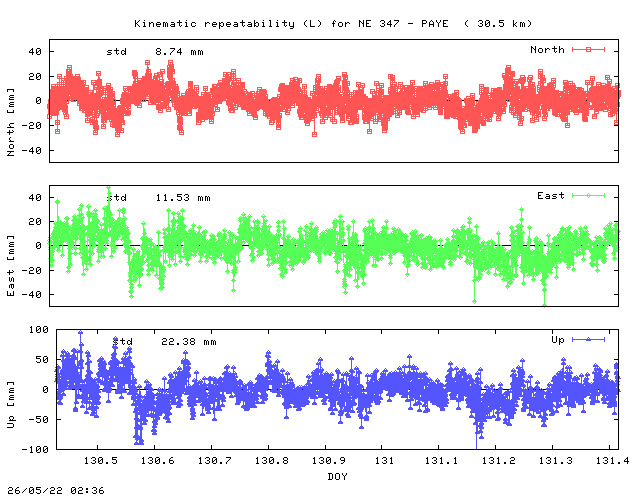Click the green East legend line sample
The height and width of the screenshot is (496, 640).
588,196
